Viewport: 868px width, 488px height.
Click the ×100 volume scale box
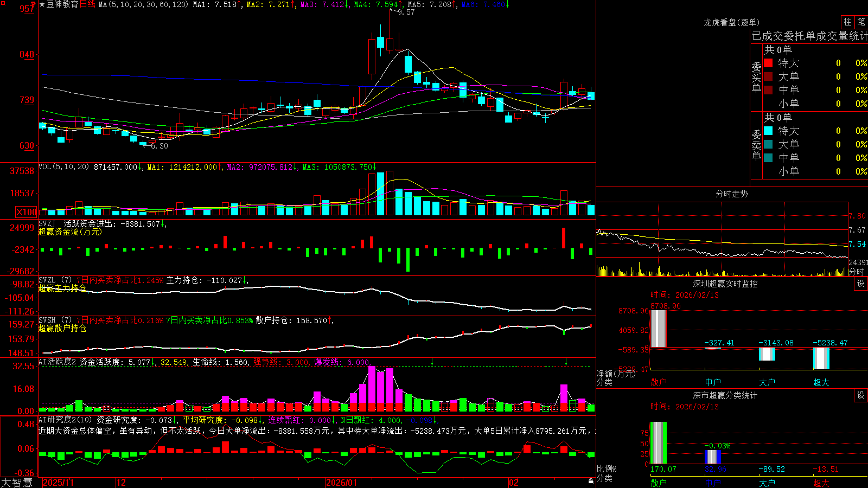click(x=27, y=212)
